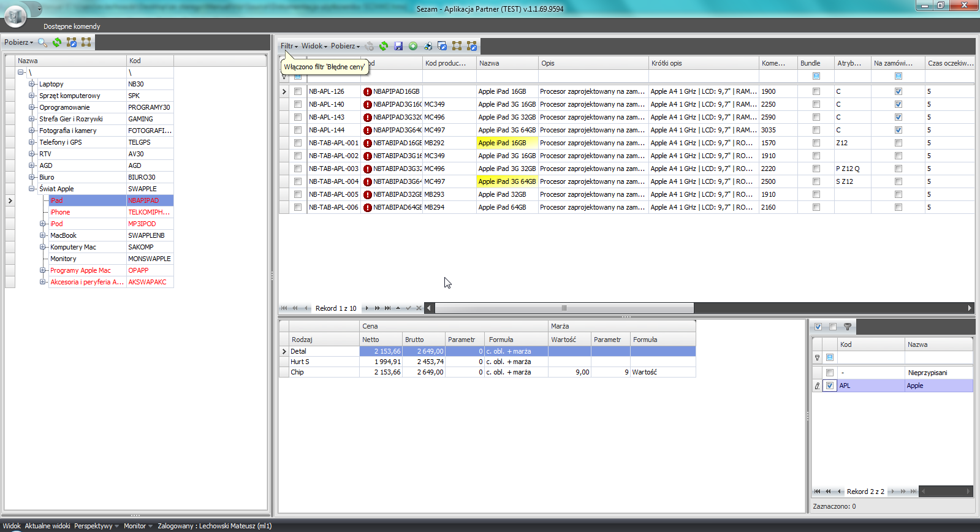Open the Filtr menu
The height and width of the screenshot is (532, 980).
(289, 46)
